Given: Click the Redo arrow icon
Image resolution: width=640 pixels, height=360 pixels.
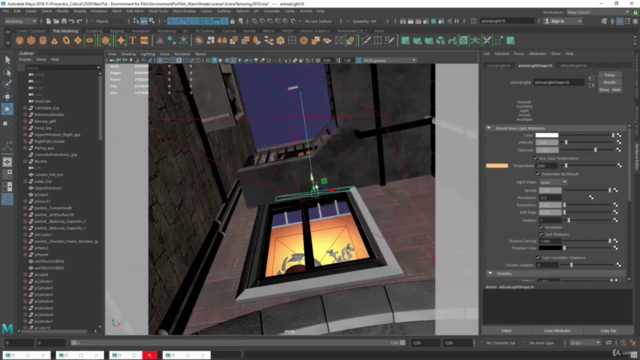Looking at the screenshot, I should point(79,21).
